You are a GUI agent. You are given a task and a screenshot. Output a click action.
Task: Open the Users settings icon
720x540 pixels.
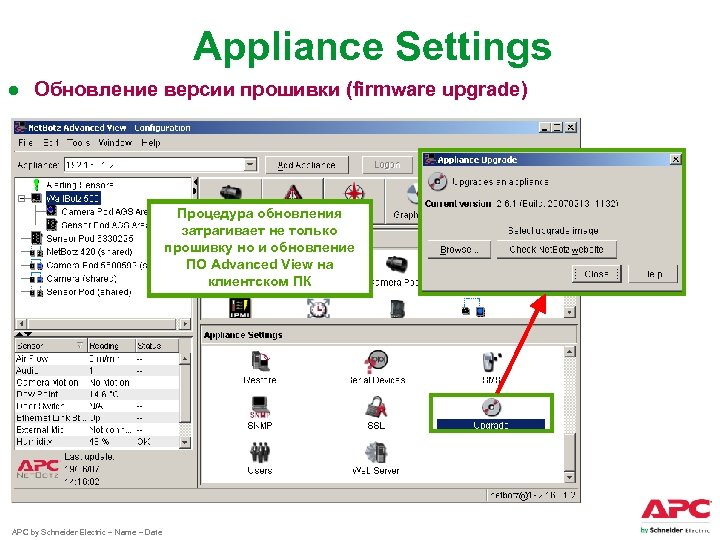click(x=260, y=452)
